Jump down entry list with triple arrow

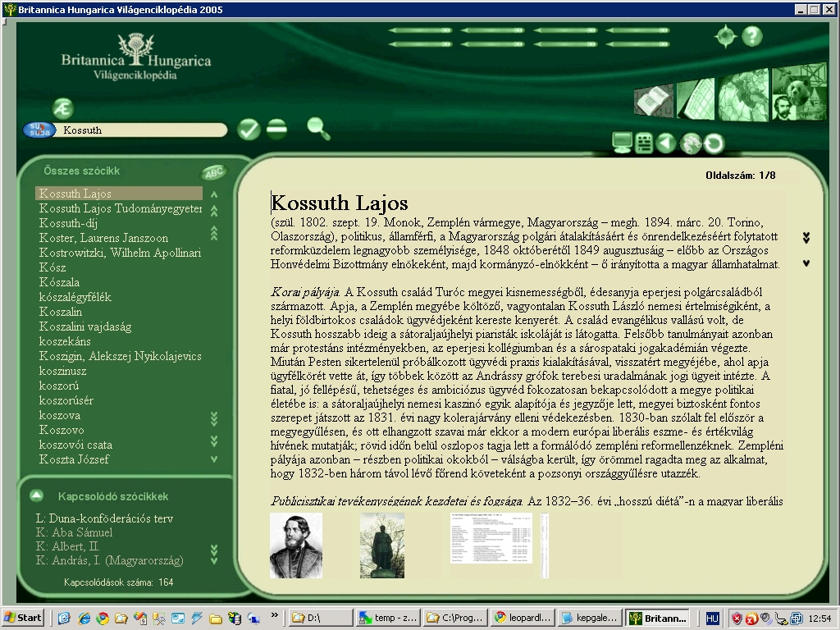214,419
